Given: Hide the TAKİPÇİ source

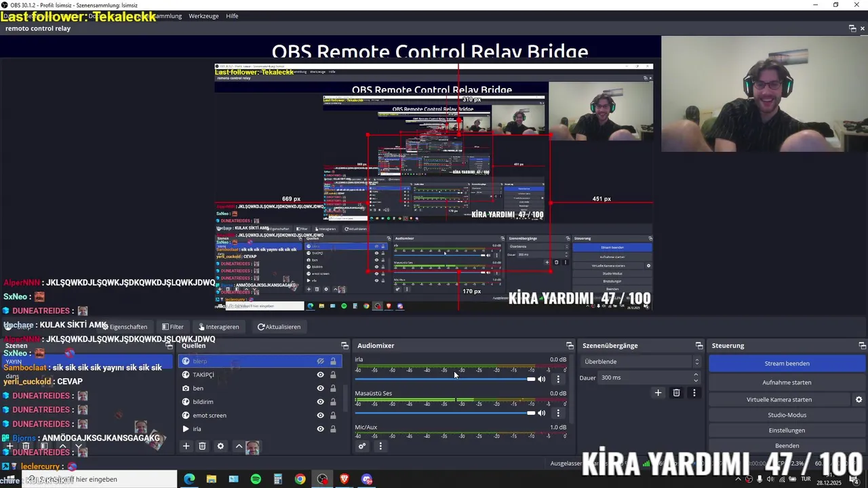Looking at the screenshot, I should click(320, 375).
